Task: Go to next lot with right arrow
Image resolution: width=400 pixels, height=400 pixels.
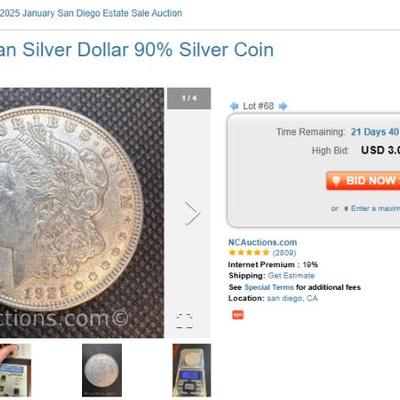Action: point(283,106)
